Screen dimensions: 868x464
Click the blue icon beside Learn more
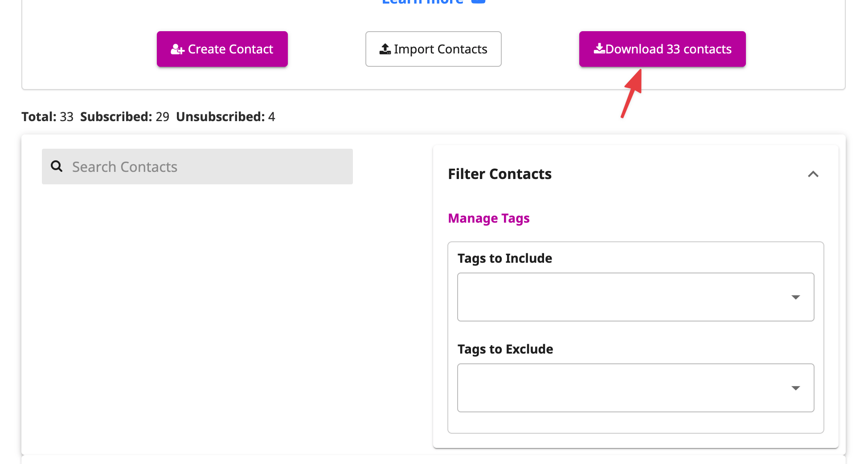478,1
